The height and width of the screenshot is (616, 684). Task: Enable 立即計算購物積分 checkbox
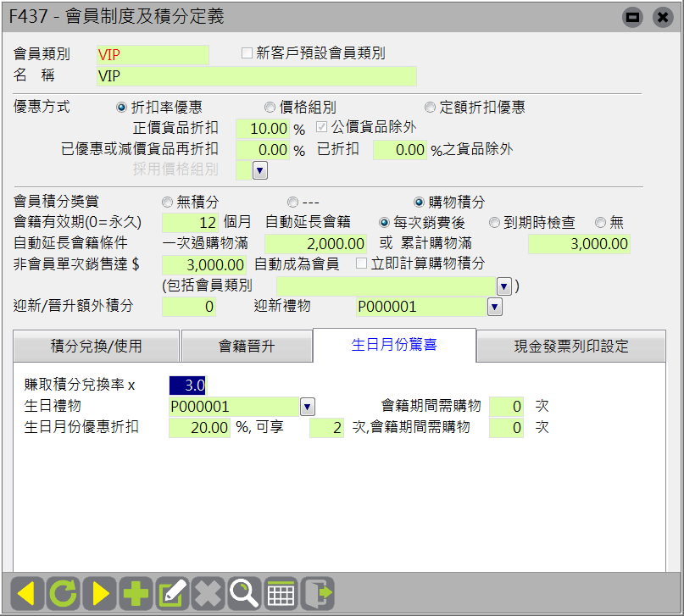tap(361, 263)
